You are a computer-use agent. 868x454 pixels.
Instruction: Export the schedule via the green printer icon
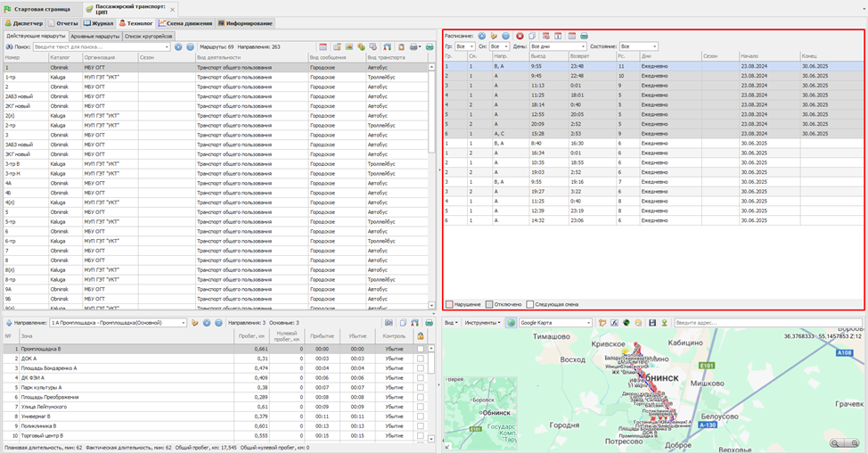(584, 36)
